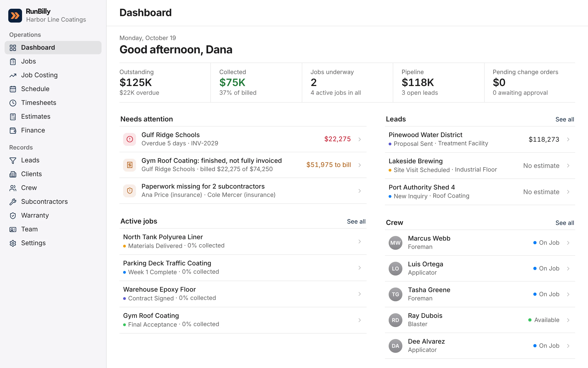The height and width of the screenshot is (368, 588).
Task: Open chevron for North Tank Polyurea Liner job
Action: point(360,241)
